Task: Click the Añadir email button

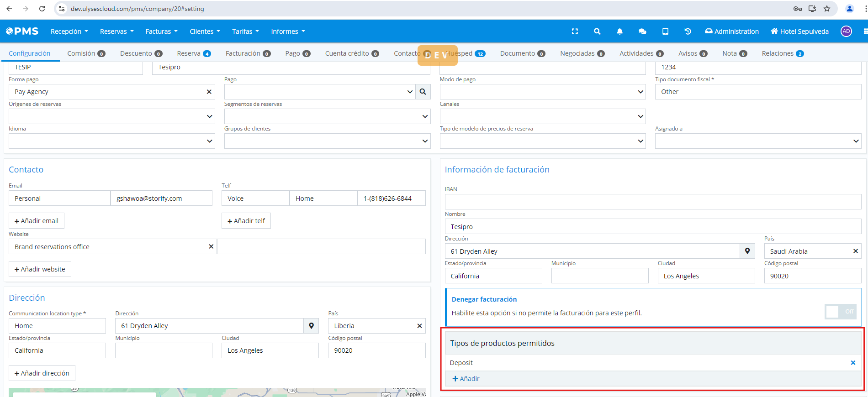Action: (37, 221)
